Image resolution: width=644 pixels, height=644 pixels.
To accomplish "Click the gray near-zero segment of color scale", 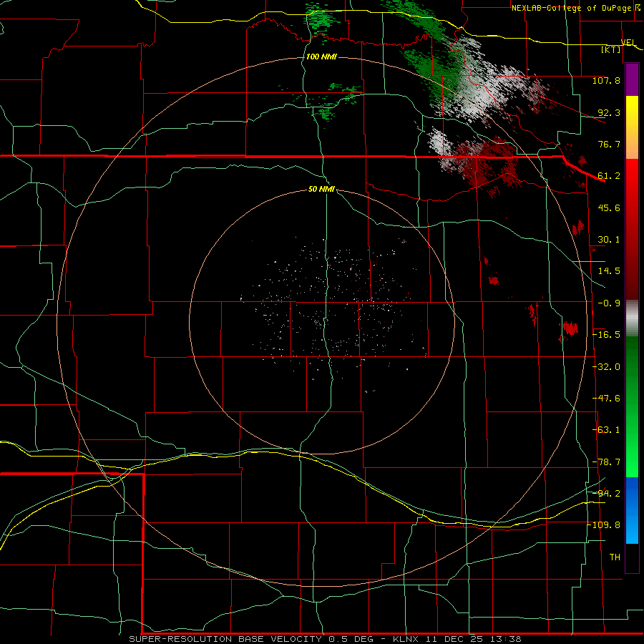I will pos(632,318).
